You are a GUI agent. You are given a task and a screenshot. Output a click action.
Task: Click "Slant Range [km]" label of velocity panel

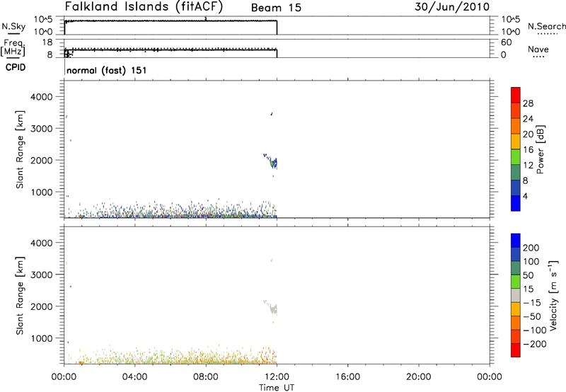[20, 296]
